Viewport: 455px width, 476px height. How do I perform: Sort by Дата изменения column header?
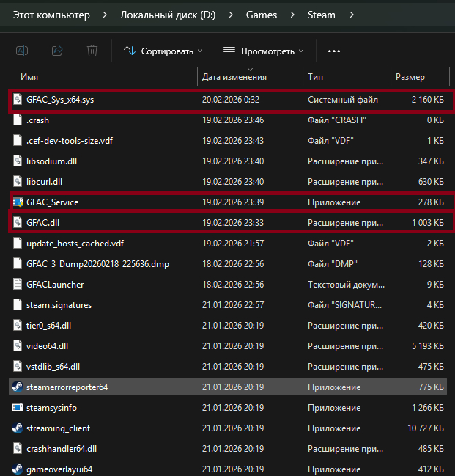[x=234, y=77]
